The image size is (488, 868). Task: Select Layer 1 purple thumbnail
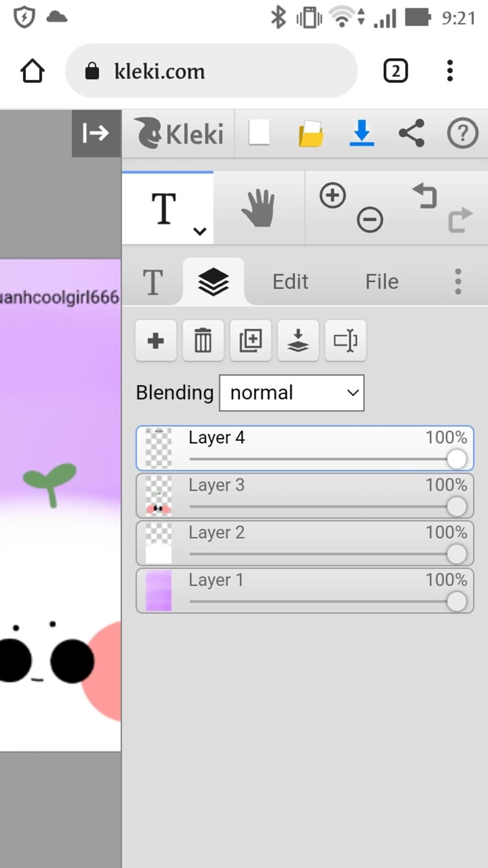pyautogui.click(x=158, y=591)
